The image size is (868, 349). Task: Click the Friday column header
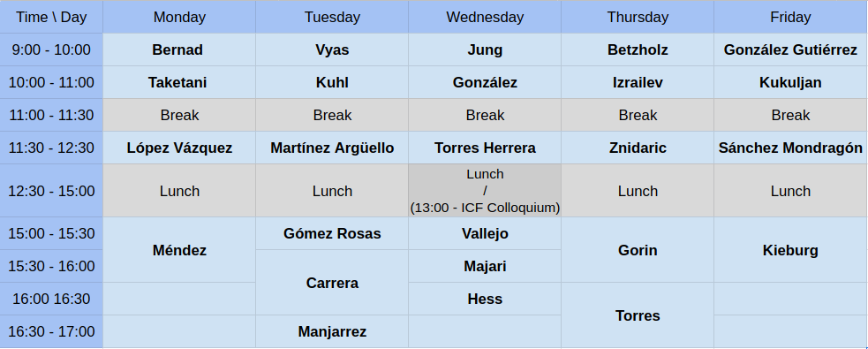790,17
